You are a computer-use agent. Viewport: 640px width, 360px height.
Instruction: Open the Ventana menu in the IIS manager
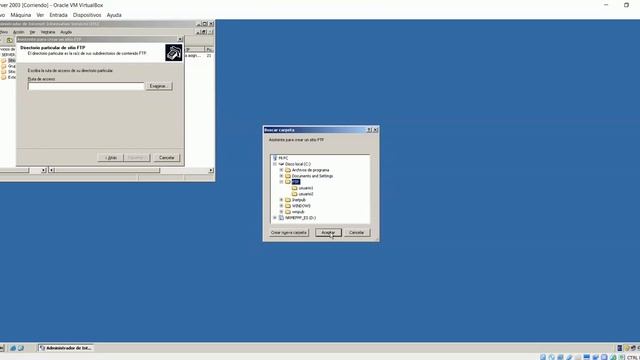(x=48, y=32)
